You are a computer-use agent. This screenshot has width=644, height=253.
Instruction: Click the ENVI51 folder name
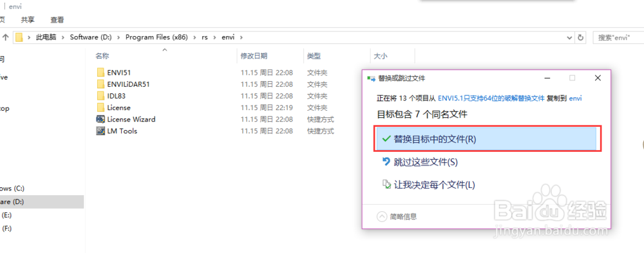pyautogui.click(x=119, y=73)
